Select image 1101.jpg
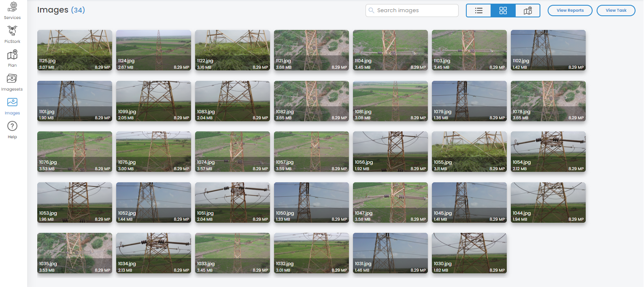Image resolution: width=644 pixels, height=287 pixels. tap(74, 101)
